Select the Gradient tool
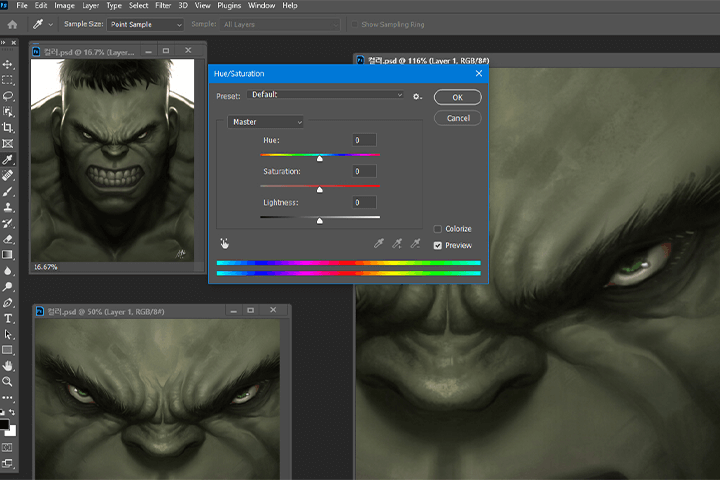The height and width of the screenshot is (480, 720). [x=8, y=255]
